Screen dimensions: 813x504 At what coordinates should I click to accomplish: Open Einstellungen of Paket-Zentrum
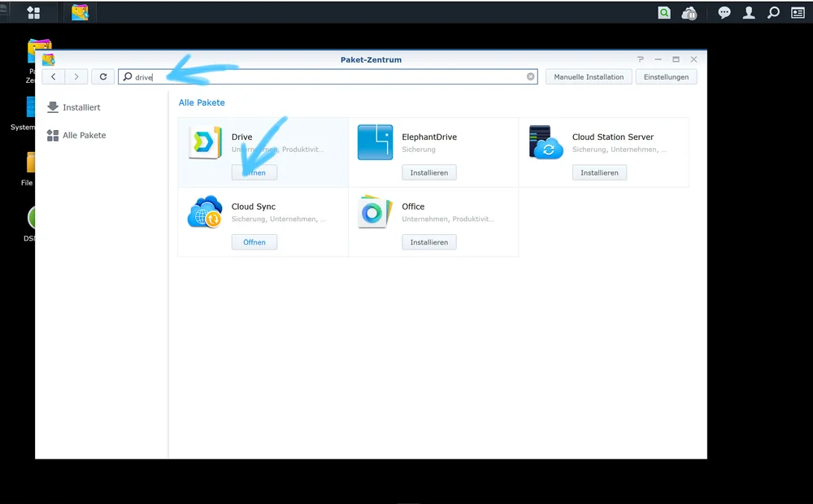click(667, 76)
